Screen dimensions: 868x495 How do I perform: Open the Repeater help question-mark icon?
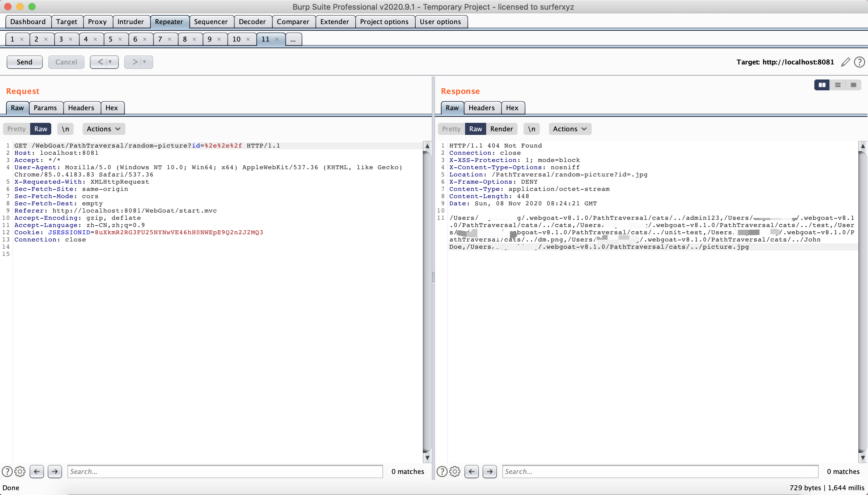click(859, 62)
